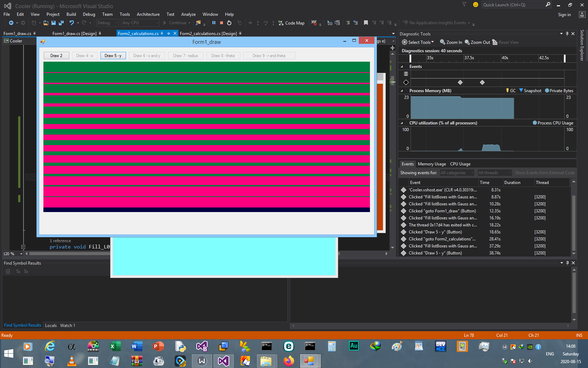This screenshot has height=368, width=588.
Task: Click Sign in link
Action: (x=564, y=15)
